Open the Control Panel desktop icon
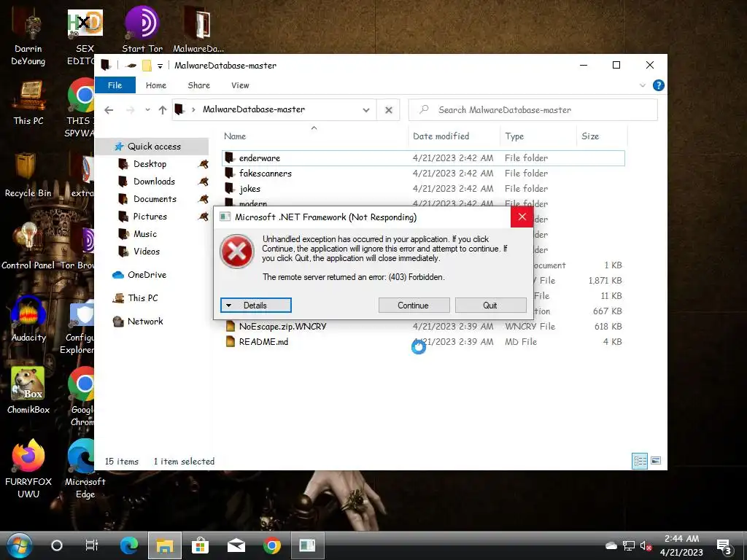 coord(28,246)
